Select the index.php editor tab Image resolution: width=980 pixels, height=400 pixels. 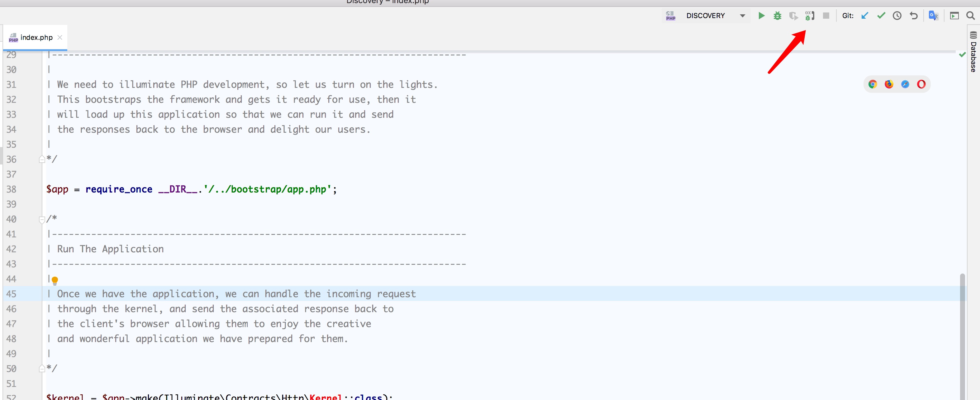[36, 37]
